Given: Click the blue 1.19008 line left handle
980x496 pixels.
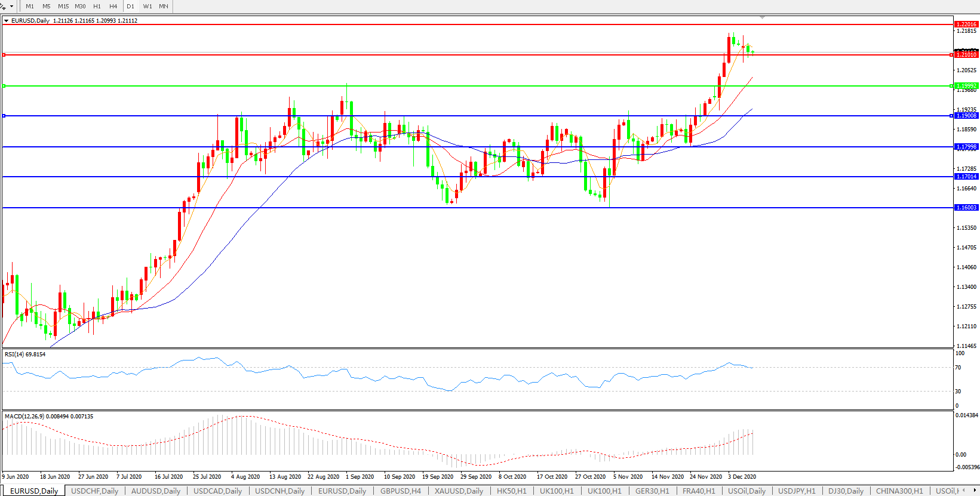Looking at the screenshot, I should 4,116.
